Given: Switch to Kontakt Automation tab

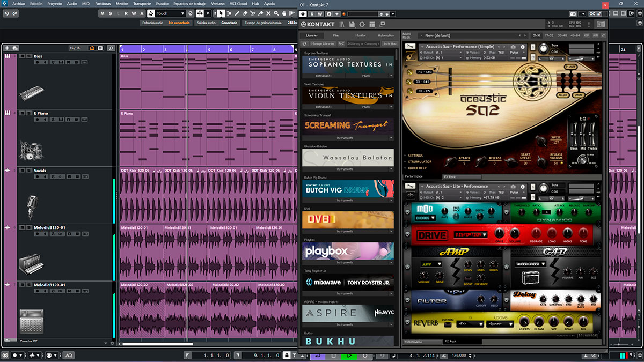Looking at the screenshot, I should [x=386, y=35].
